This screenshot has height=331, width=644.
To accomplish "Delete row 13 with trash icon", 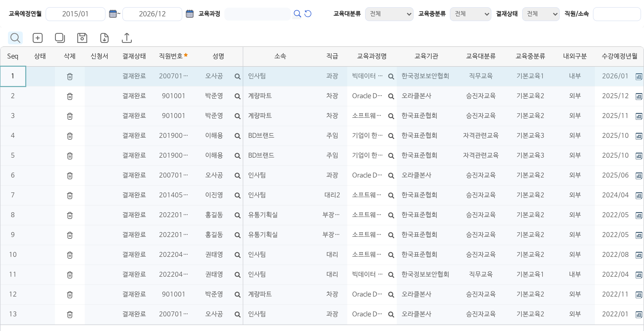I will coord(70,314).
